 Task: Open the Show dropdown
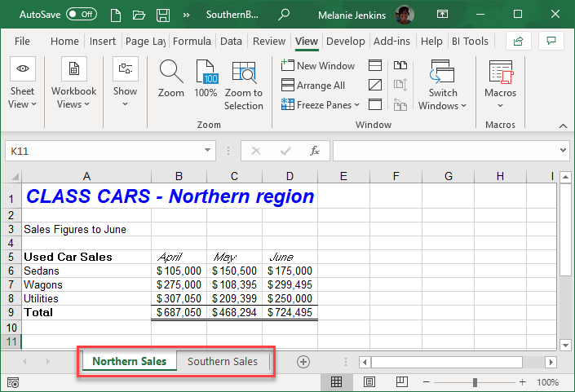125,83
